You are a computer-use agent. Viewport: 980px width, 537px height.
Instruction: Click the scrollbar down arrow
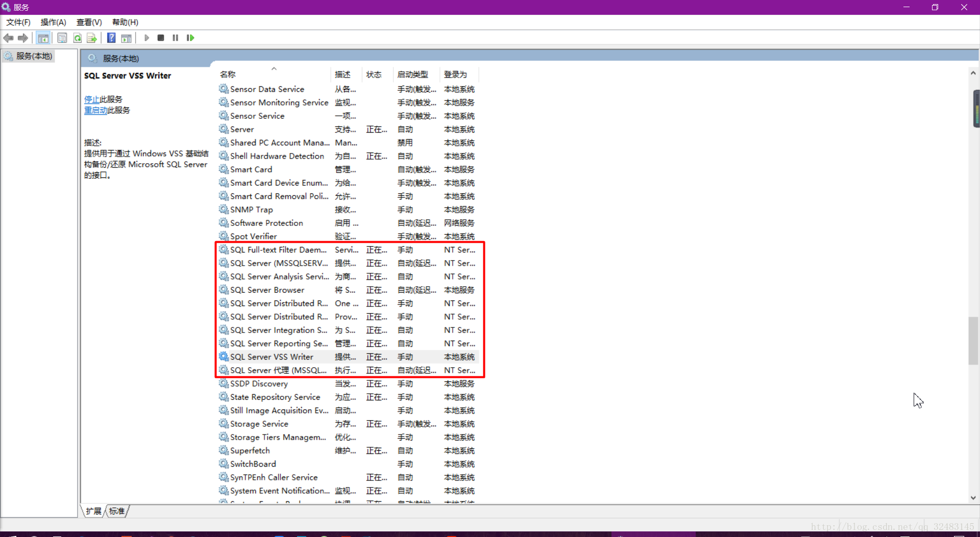[x=973, y=498]
